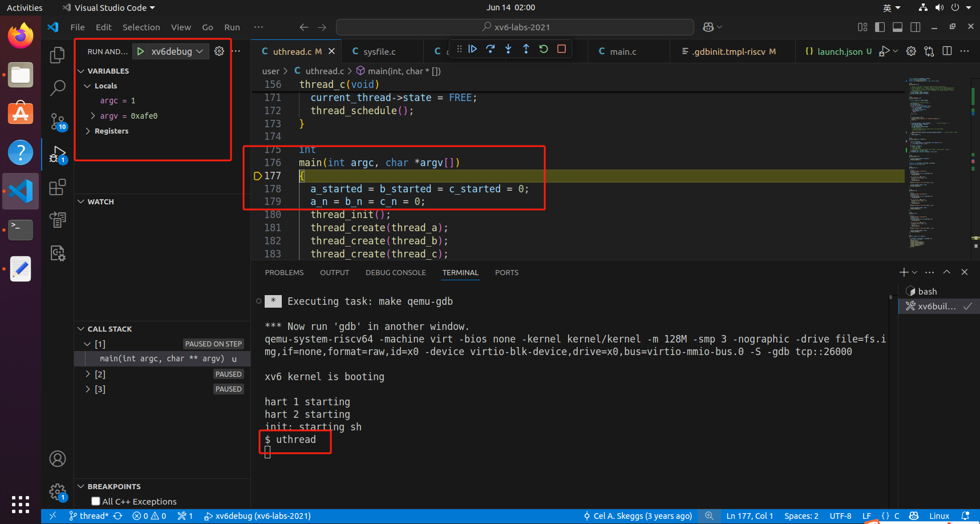Open the xv6debug configuration dropdown
This screenshot has height=524, width=980.
click(x=200, y=51)
